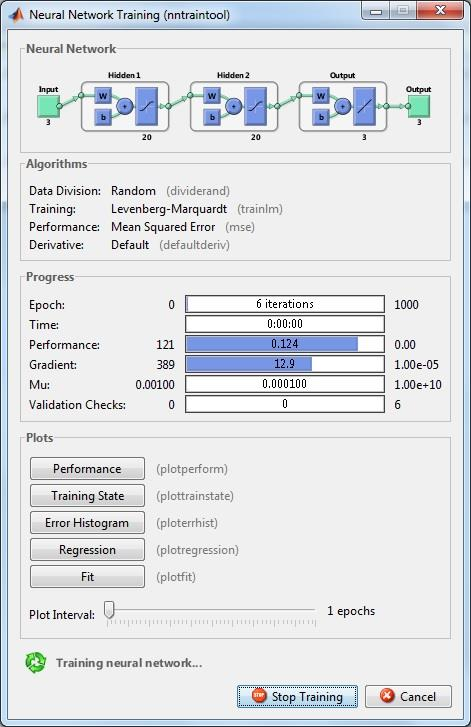This screenshot has height=727, width=471.
Task: Minimize the nntraintool window
Action: (x=376, y=11)
